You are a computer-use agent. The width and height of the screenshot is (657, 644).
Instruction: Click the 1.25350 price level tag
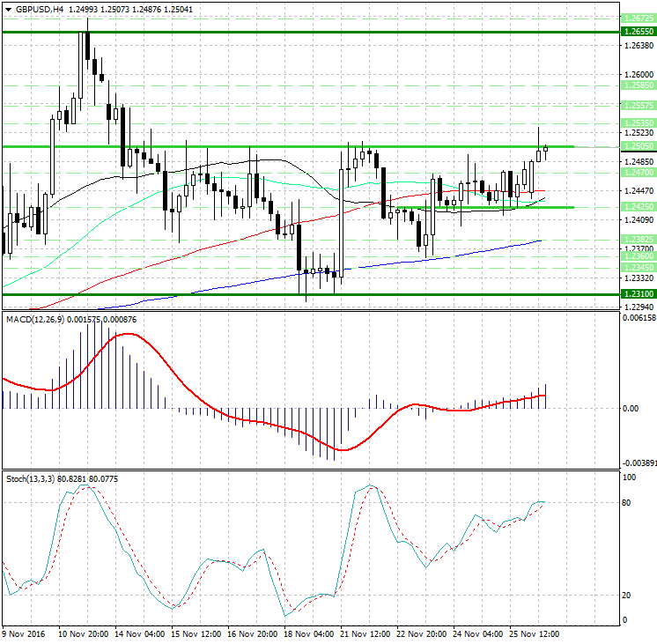click(638, 122)
